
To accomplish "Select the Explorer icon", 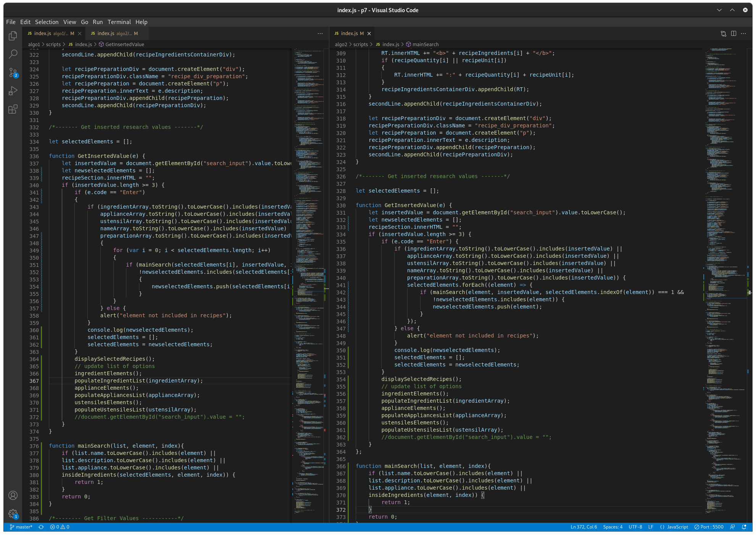I will click(x=13, y=35).
